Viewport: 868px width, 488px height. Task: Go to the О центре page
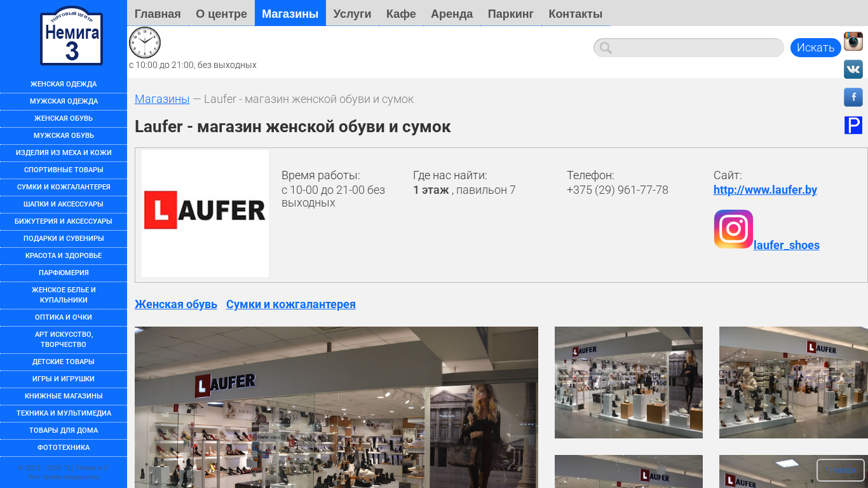(221, 13)
